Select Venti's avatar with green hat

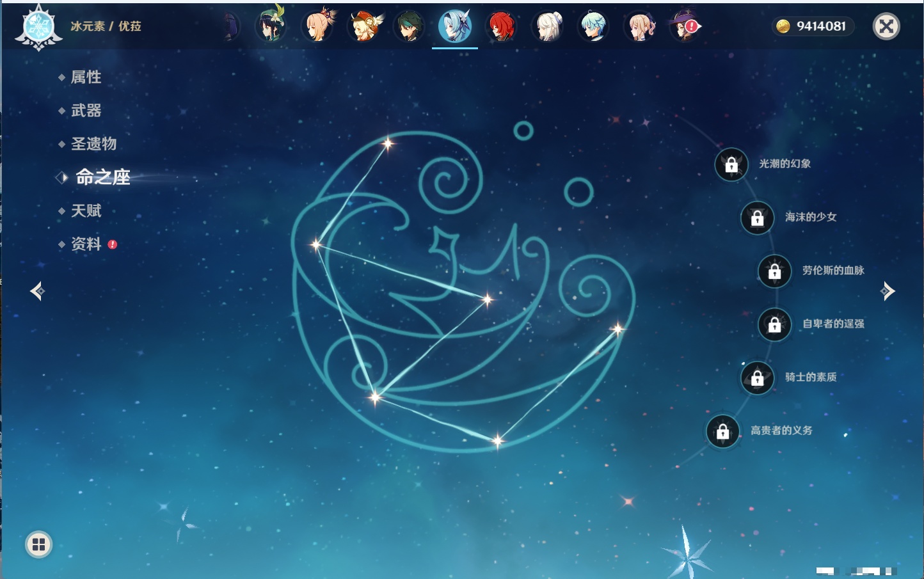pyautogui.click(x=271, y=26)
